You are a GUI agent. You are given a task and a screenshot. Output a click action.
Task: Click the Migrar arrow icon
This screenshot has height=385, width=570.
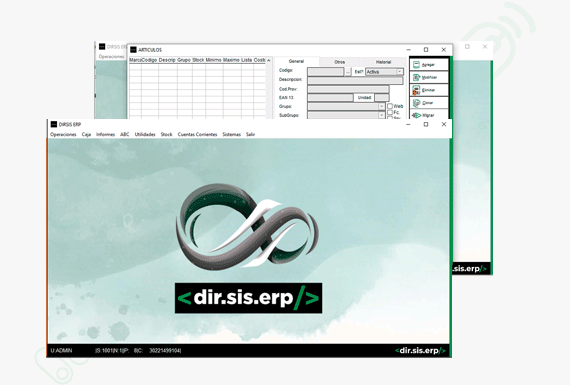[417, 115]
